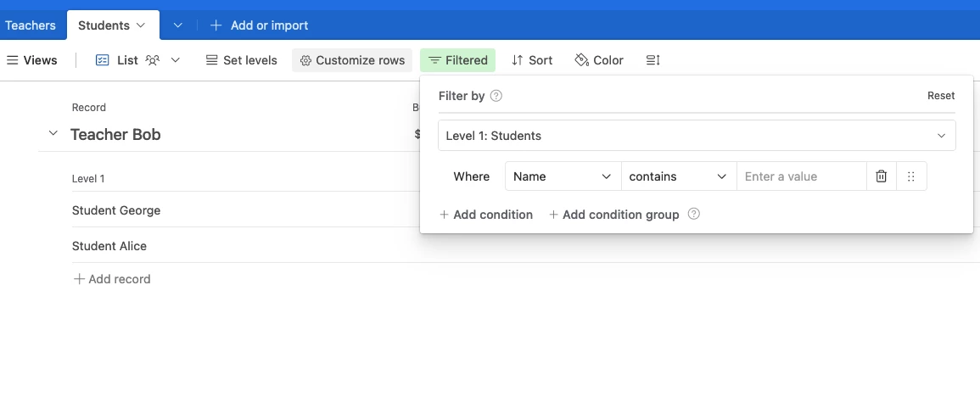Open help icon beside Filter by

click(x=496, y=96)
